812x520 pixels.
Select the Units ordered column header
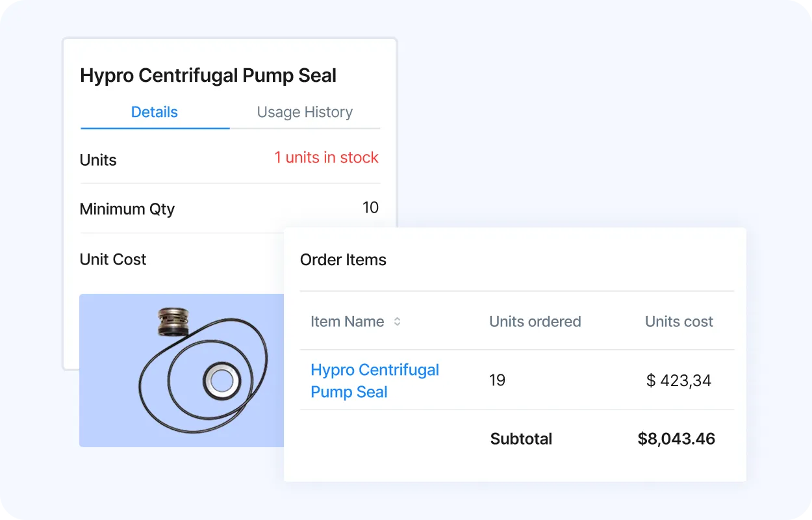coord(535,322)
